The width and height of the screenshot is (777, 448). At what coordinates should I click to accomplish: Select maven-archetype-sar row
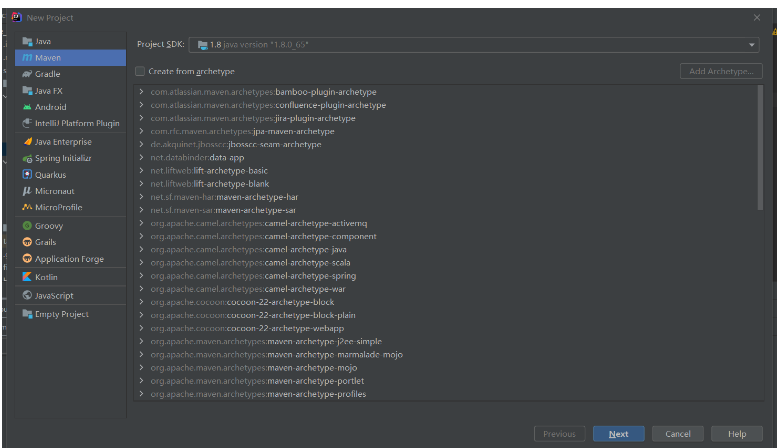pyautogui.click(x=445, y=210)
